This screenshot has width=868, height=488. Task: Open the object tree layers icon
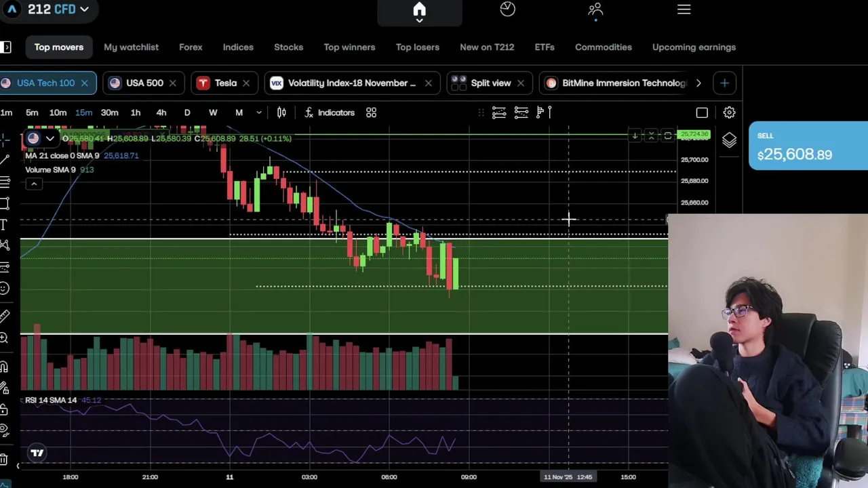[x=729, y=140]
